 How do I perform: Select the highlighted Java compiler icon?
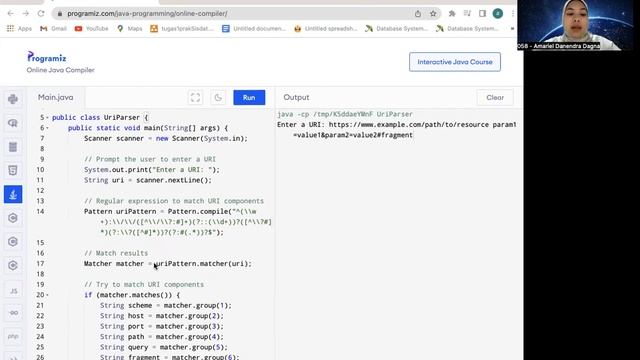[x=13, y=194]
